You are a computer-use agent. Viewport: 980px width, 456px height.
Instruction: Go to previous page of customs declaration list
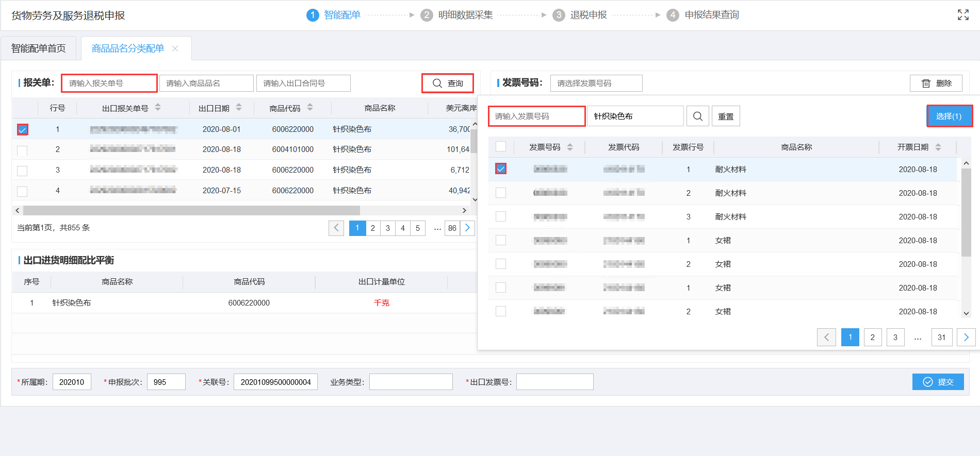336,228
